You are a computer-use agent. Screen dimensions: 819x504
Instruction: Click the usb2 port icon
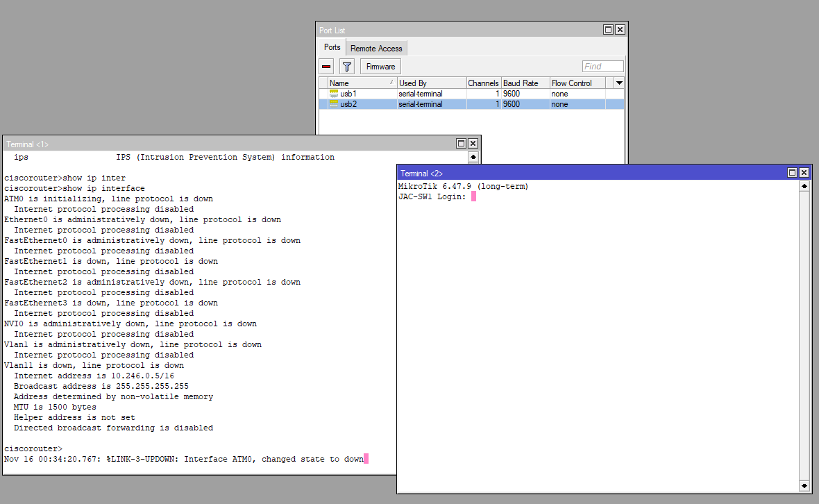334,104
